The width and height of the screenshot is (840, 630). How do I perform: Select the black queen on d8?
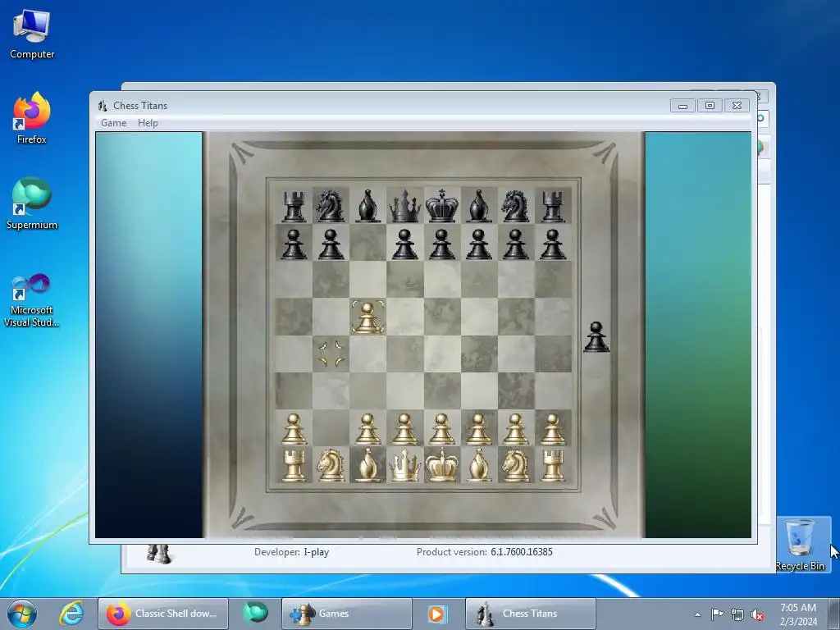[x=404, y=206]
